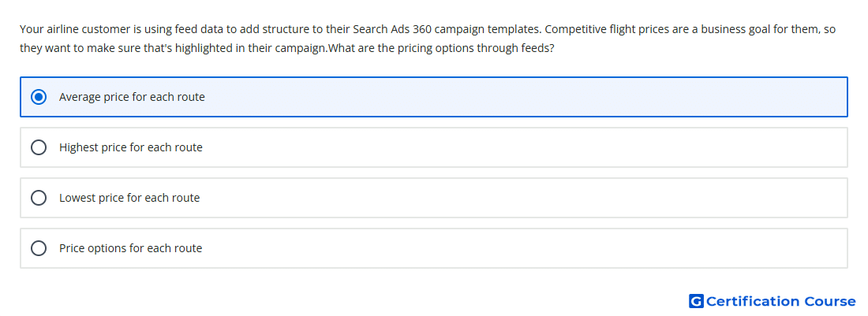Click the "Lowest price for each route" label

pos(129,198)
